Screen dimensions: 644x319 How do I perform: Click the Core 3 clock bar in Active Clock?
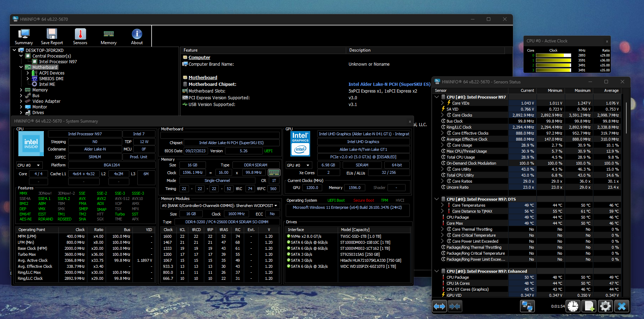[x=554, y=70]
